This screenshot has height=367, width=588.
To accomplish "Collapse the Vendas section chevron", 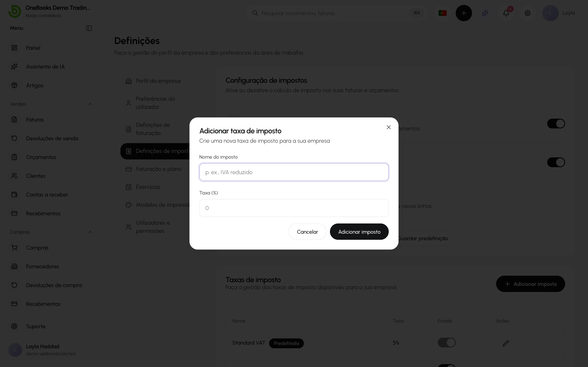I will pyautogui.click(x=90, y=104).
